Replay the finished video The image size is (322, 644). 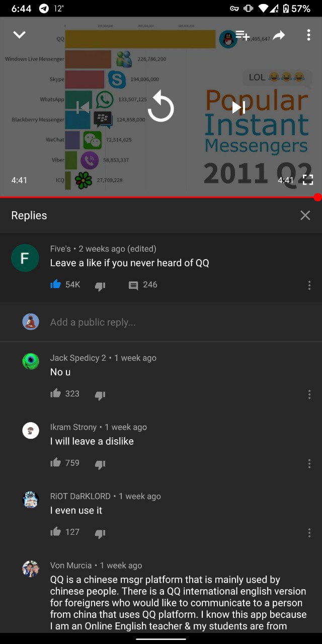(x=161, y=107)
